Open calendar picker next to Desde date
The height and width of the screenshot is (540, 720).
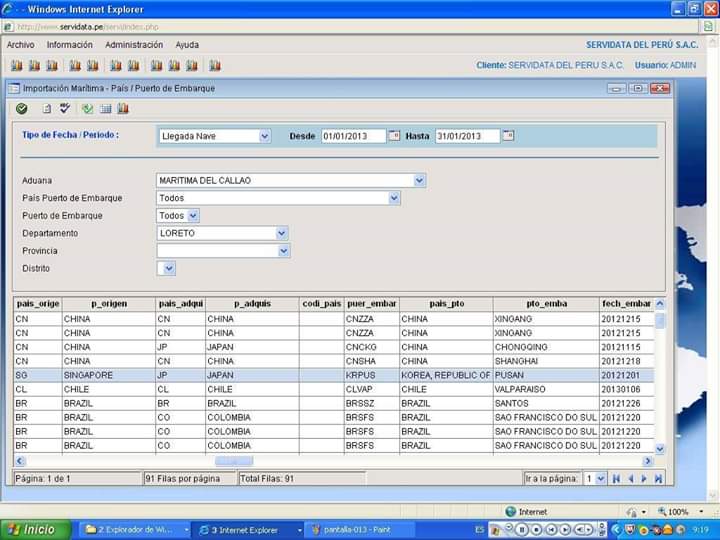[394, 135]
